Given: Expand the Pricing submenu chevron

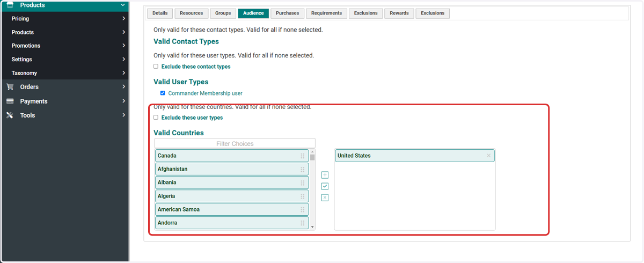Looking at the screenshot, I should point(123,18).
